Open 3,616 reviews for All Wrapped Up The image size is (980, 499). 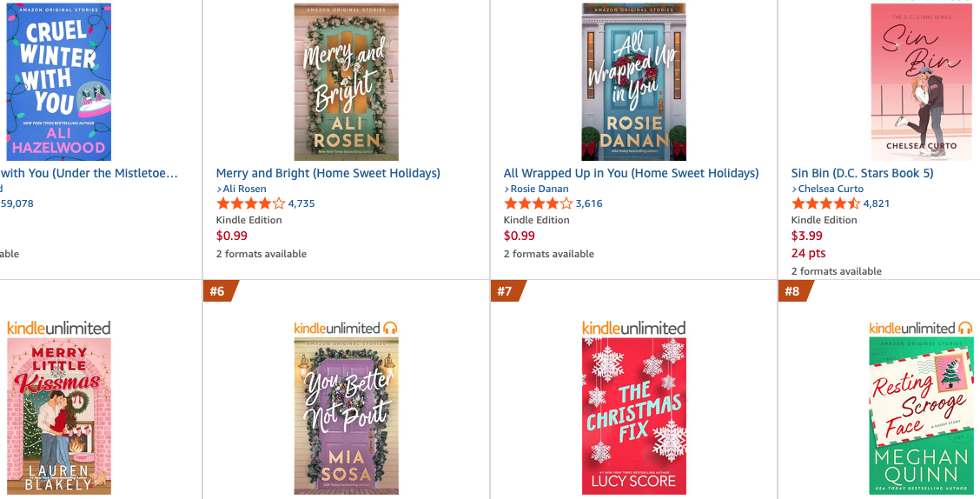point(589,203)
